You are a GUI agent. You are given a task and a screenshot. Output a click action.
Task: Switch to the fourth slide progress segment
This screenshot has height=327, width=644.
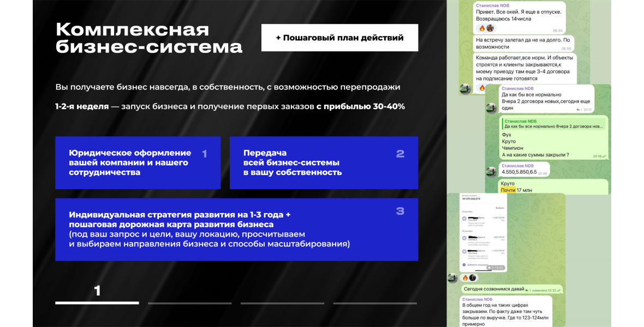(x=375, y=303)
